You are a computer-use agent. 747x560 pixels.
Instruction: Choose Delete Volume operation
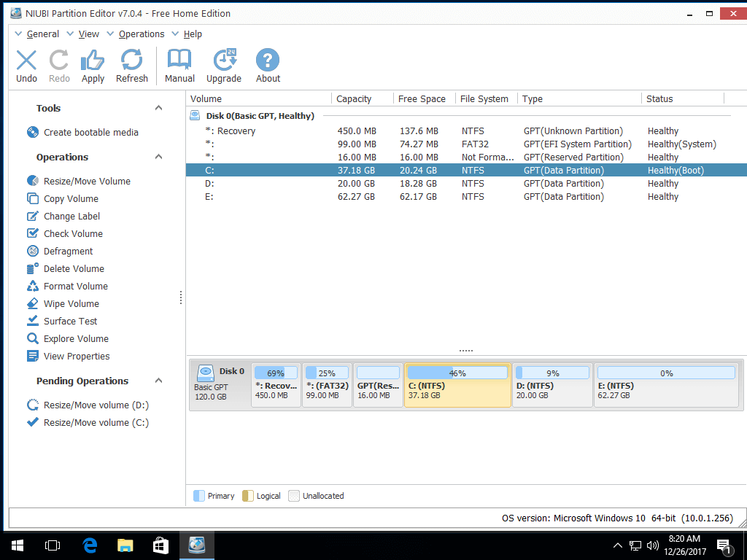coord(74,268)
